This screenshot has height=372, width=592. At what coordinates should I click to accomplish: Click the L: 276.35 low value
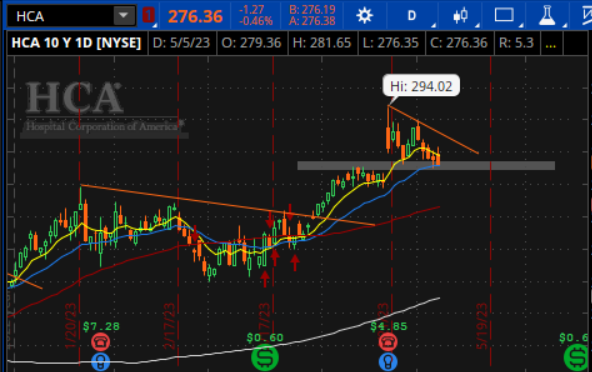point(390,43)
